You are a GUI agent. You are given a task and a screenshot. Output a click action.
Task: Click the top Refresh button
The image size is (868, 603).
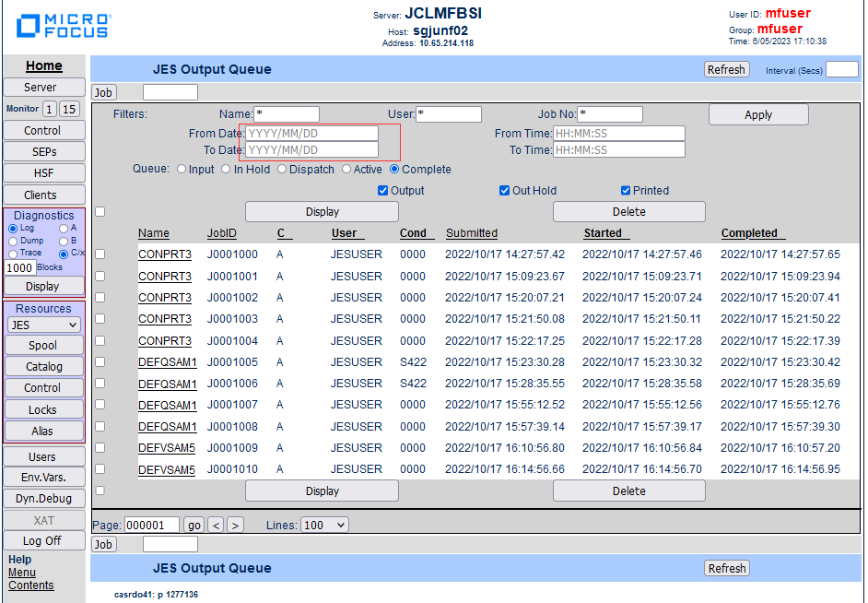726,70
